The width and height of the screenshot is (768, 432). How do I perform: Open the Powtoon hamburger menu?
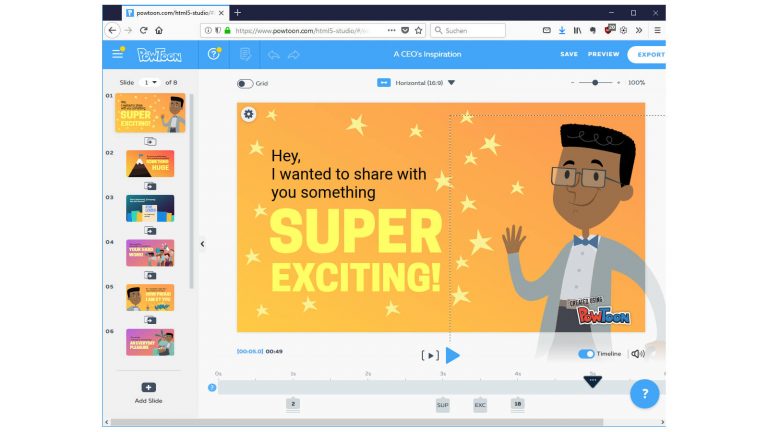pos(118,54)
